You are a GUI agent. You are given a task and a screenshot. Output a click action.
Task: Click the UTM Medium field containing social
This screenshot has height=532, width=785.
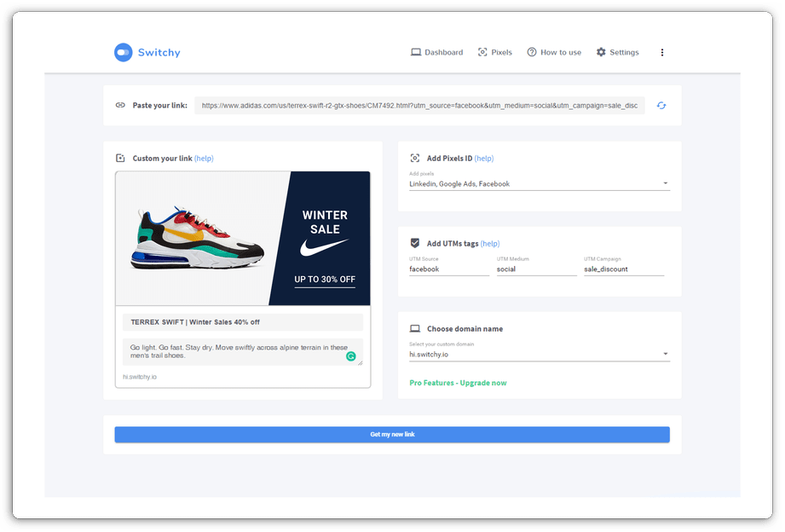tap(537, 269)
